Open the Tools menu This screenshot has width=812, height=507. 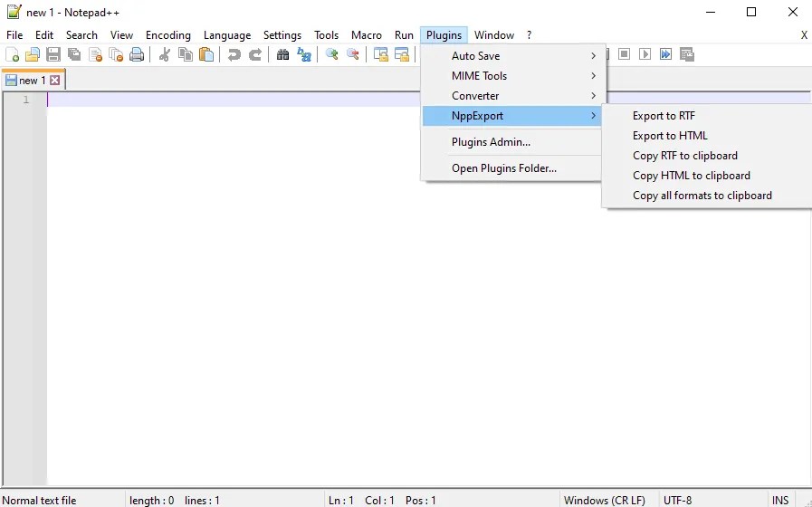pyautogui.click(x=326, y=35)
